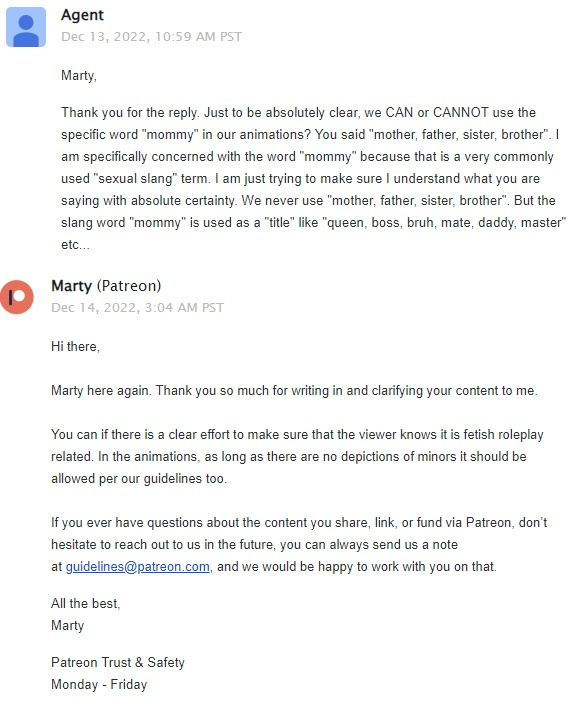Click the 'etc...' text ending agent message
The height and width of the screenshot is (716, 573).
coord(75,245)
